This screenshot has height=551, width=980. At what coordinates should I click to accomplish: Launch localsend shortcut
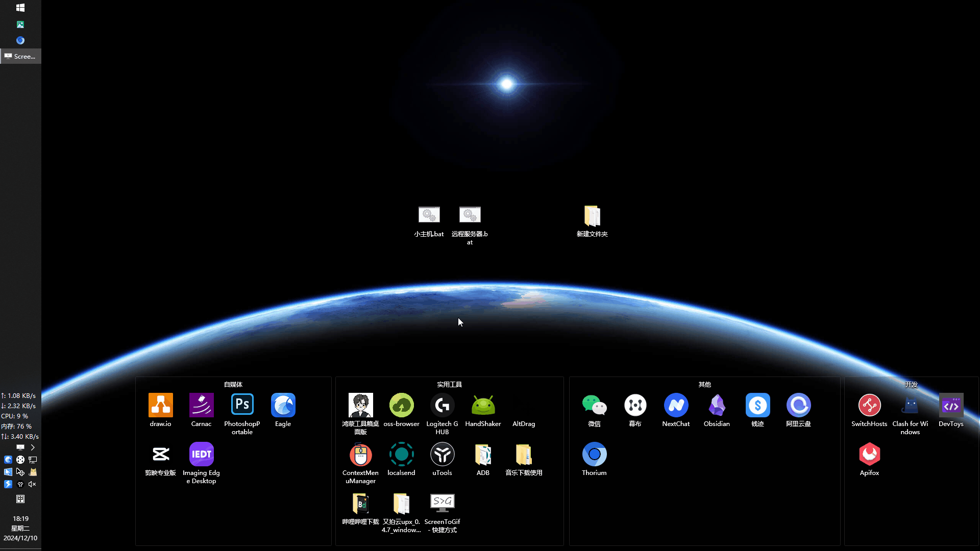[401, 460]
